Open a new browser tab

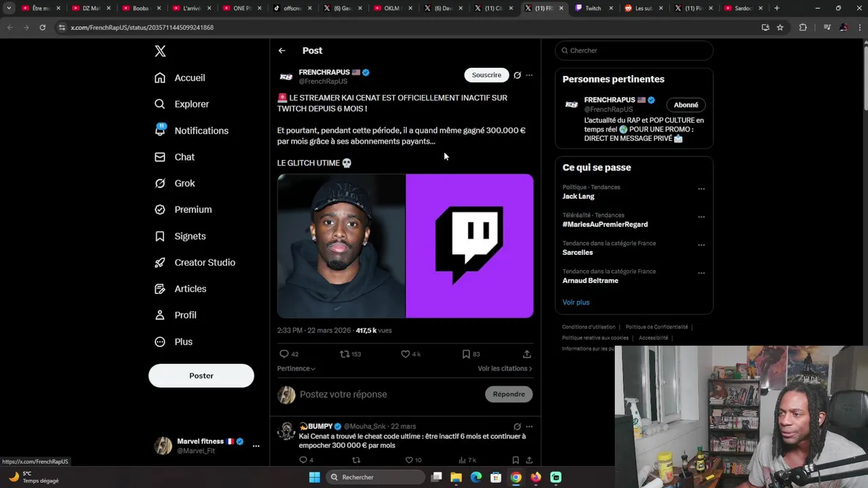click(776, 8)
